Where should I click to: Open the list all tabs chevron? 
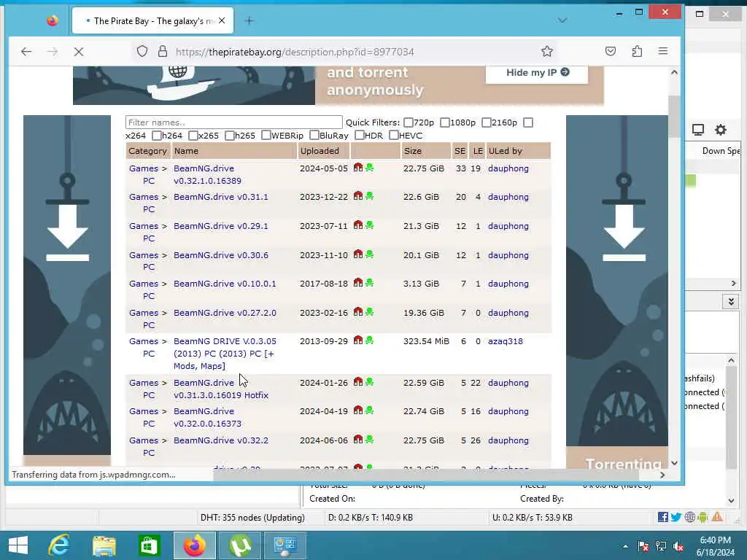pyautogui.click(x=562, y=20)
